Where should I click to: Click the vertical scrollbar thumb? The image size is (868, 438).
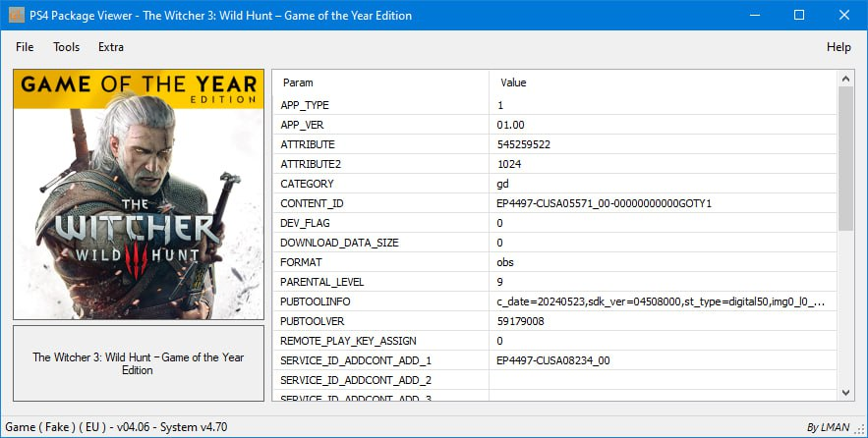point(845,158)
